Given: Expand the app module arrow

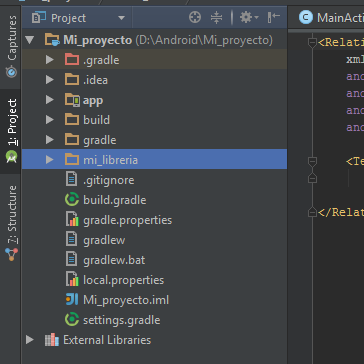Looking at the screenshot, I should coord(50,100).
